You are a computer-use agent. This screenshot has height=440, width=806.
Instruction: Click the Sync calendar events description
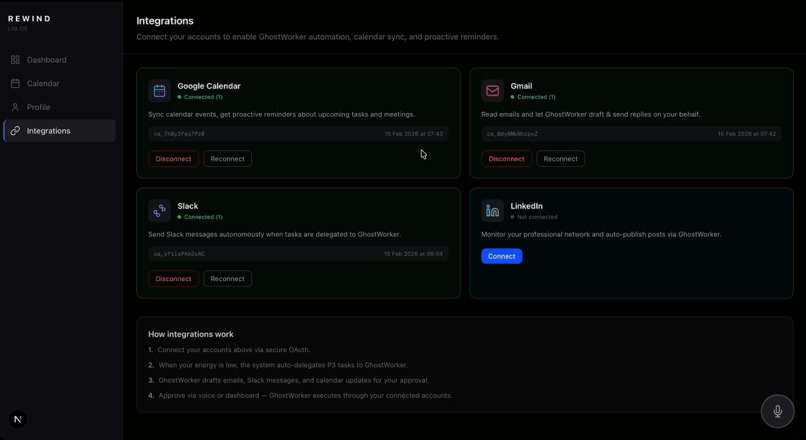[x=281, y=114]
